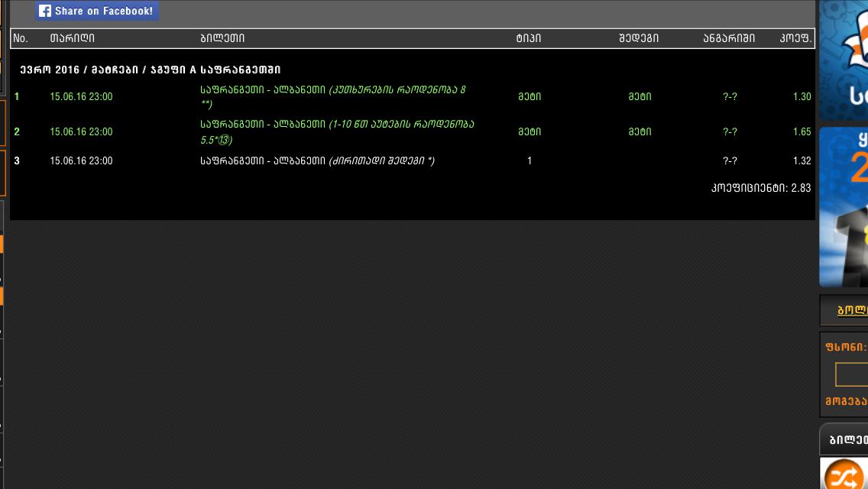Click the Facebook logo icon
Viewport: 868px width, 489px height.
tap(45, 11)
